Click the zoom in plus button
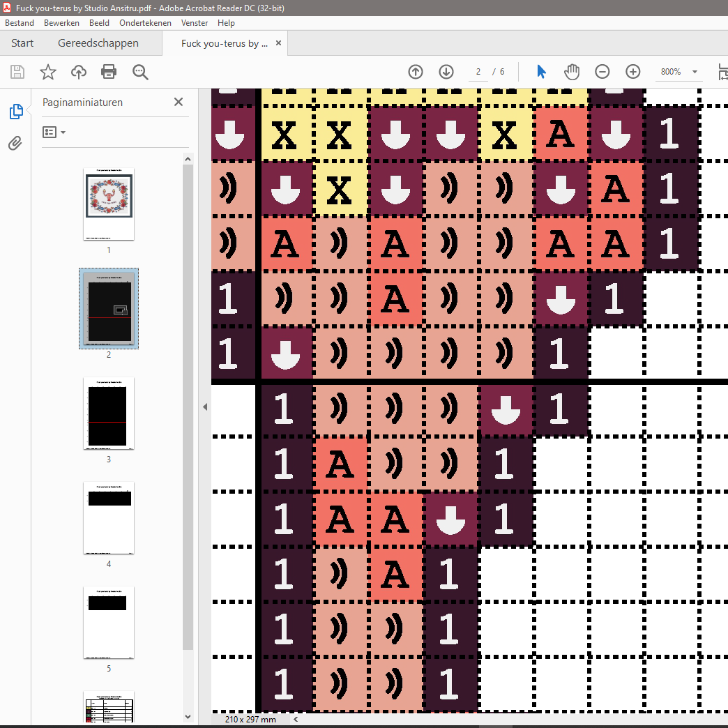The image size is (728, 728). point(633,72)
